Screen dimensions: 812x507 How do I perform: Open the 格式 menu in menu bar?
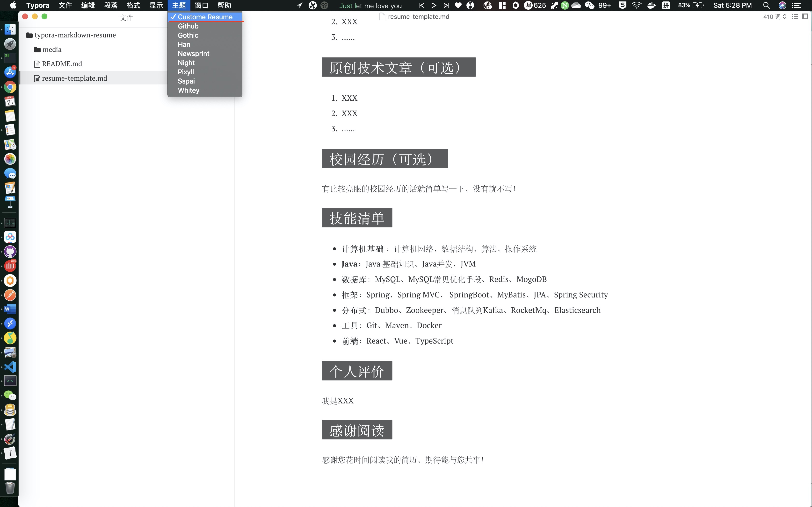coord(133,5)
